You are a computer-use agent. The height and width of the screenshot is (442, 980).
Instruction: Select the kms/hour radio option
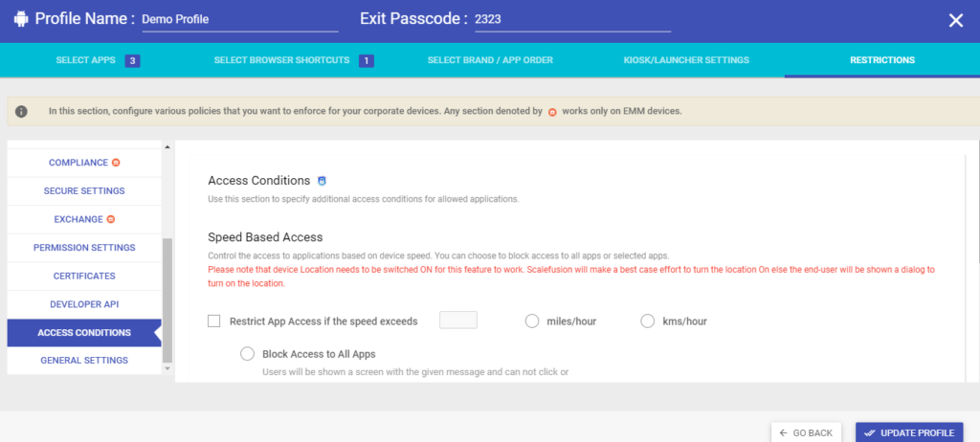tap(648, 321)
